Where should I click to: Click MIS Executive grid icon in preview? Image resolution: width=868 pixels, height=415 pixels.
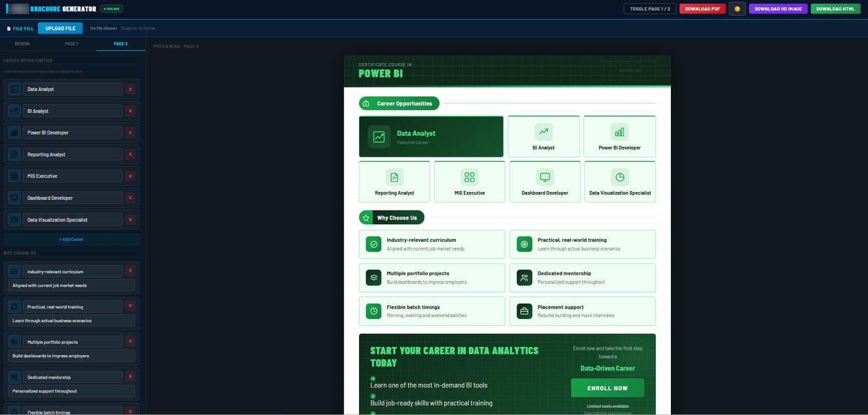(x=469, y=177)
